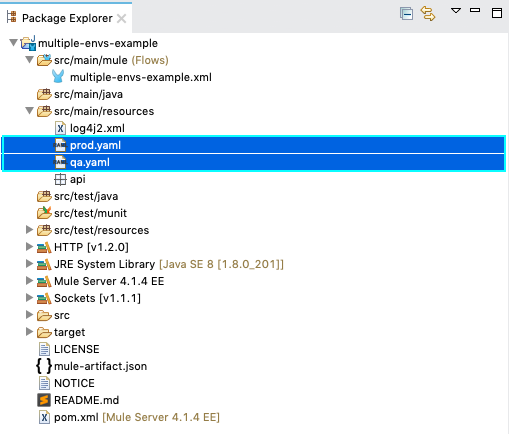Click the Mule Server library icon
This screenshot has width=509, height=434.
(44, 282)
